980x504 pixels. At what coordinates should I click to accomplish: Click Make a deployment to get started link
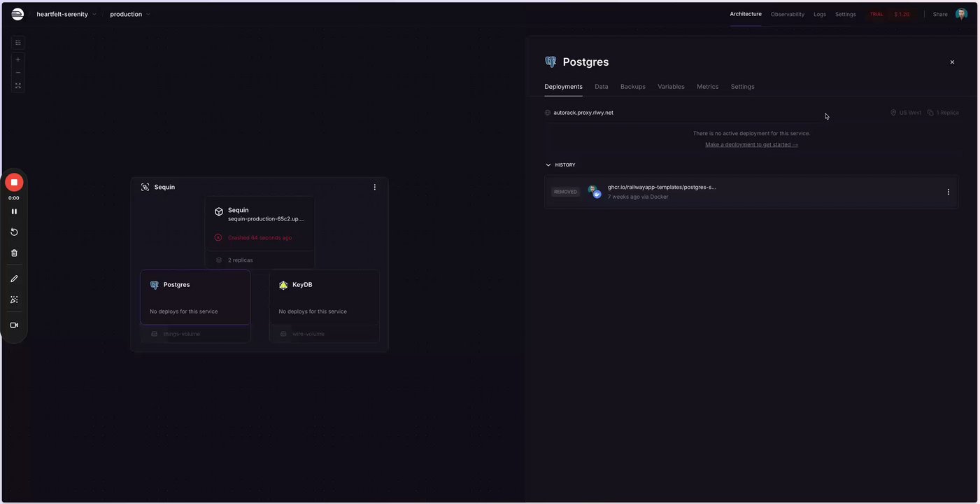(751, 144)
